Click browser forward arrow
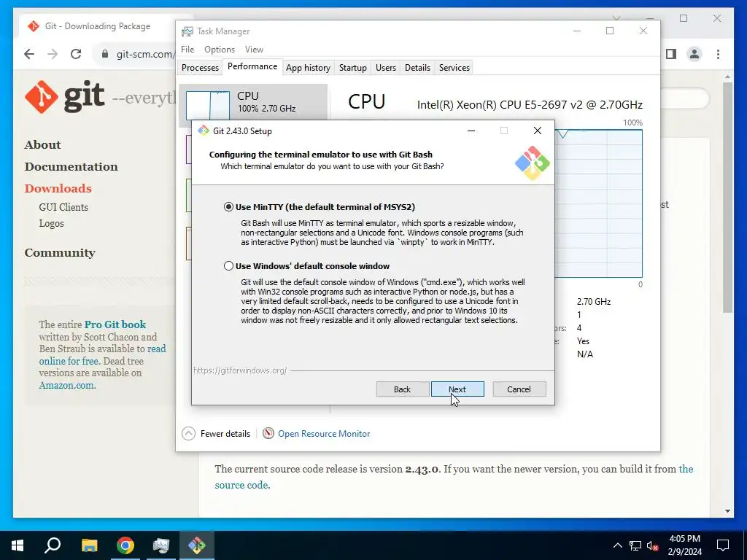747x560 pixels. [x=53, y=54]
